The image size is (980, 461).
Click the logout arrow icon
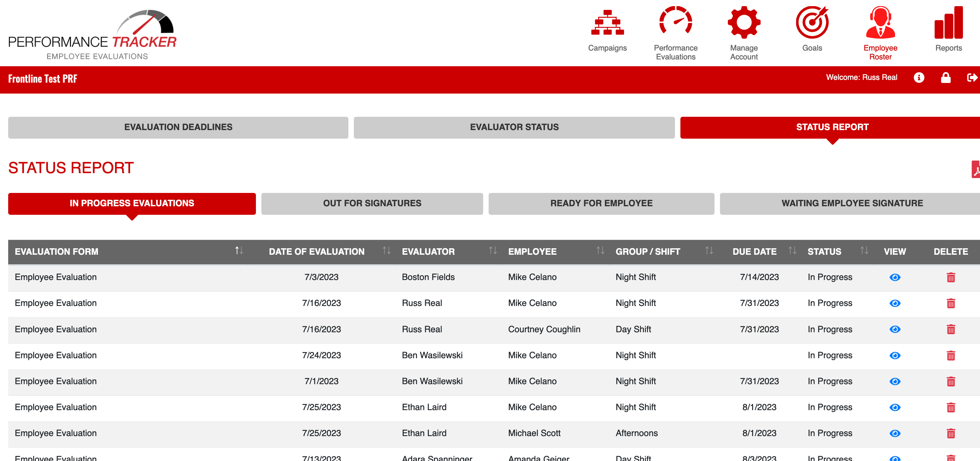pyautogui.click(x=972, y=78)
